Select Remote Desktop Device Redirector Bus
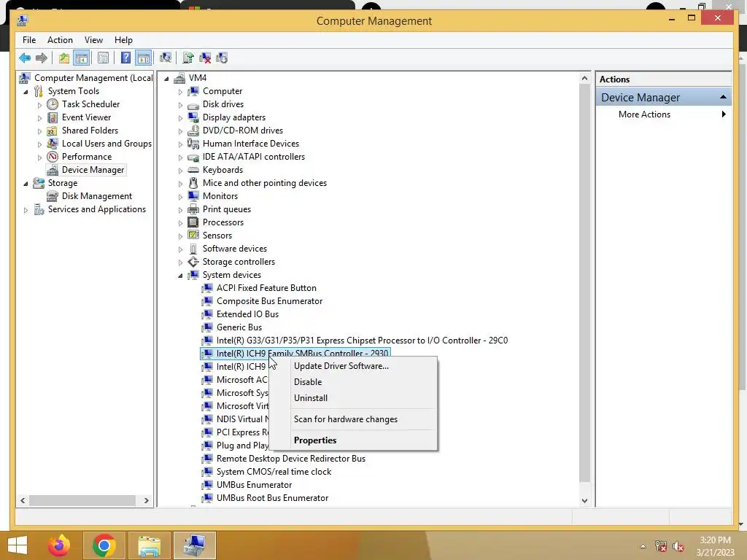Screen dimensions: 747x560 tap(290, 459)
